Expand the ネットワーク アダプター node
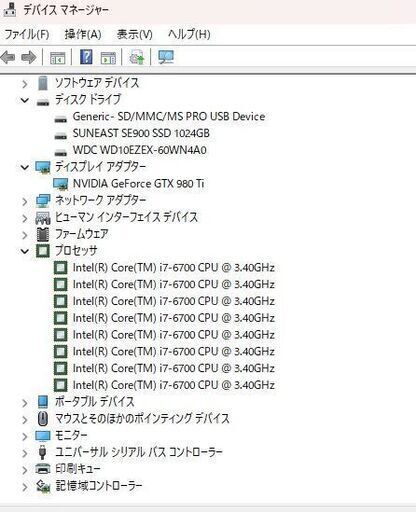This screenshot has height=512, width=416. tap(24, 201)
